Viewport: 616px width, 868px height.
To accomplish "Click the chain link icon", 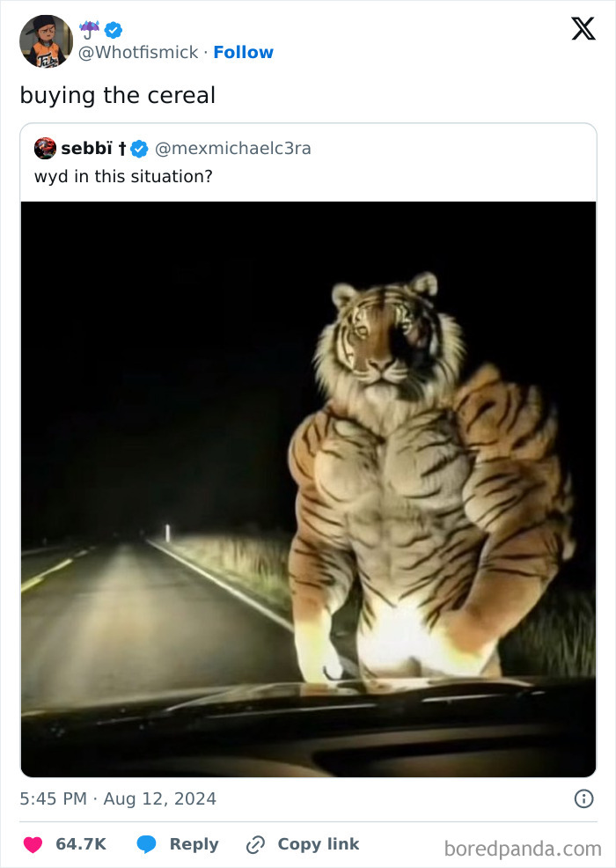I will (255, 844).
